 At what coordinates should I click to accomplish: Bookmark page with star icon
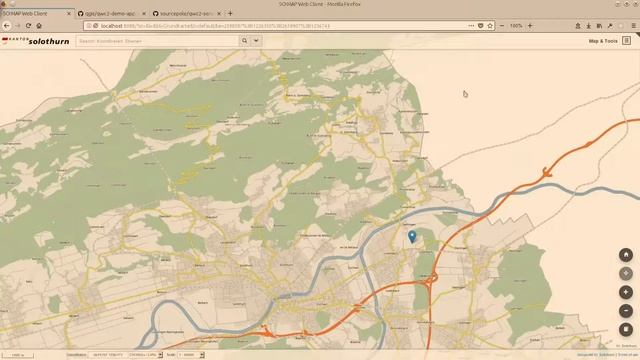(490, 26)
